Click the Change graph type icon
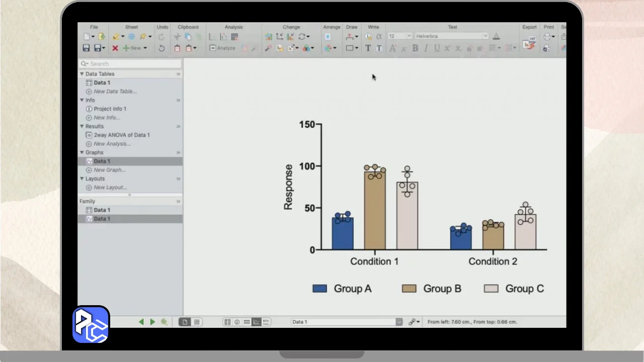 pos(269,37)
